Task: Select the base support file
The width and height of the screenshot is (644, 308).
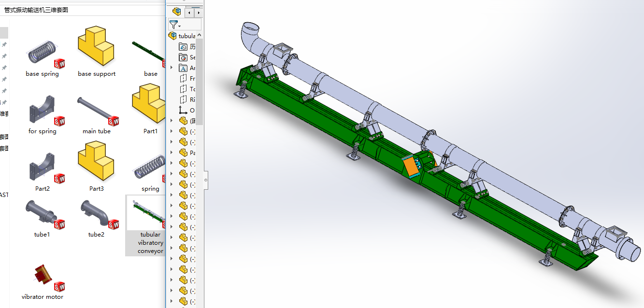Action: click(x=97, y=53)
